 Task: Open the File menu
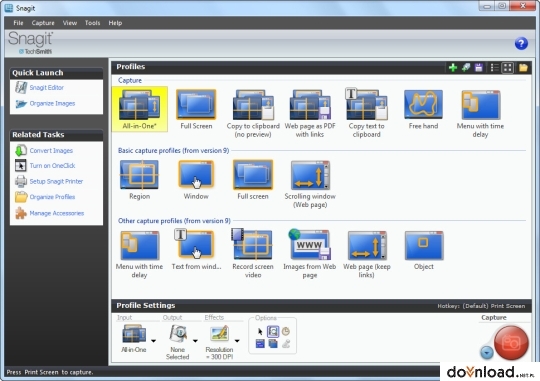click(18, 23)
